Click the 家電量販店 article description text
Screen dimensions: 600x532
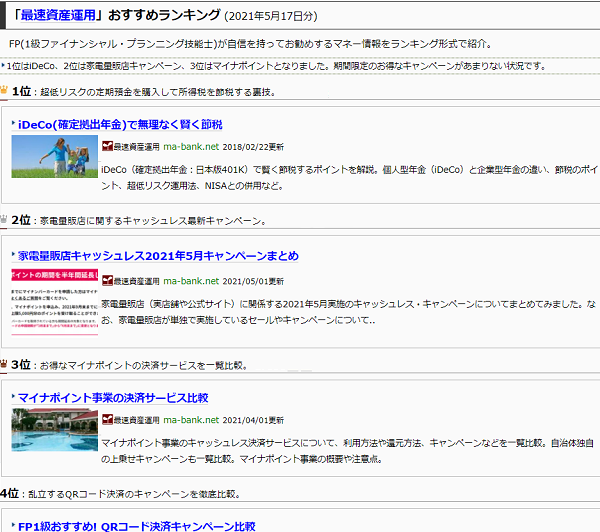[349, 312]
